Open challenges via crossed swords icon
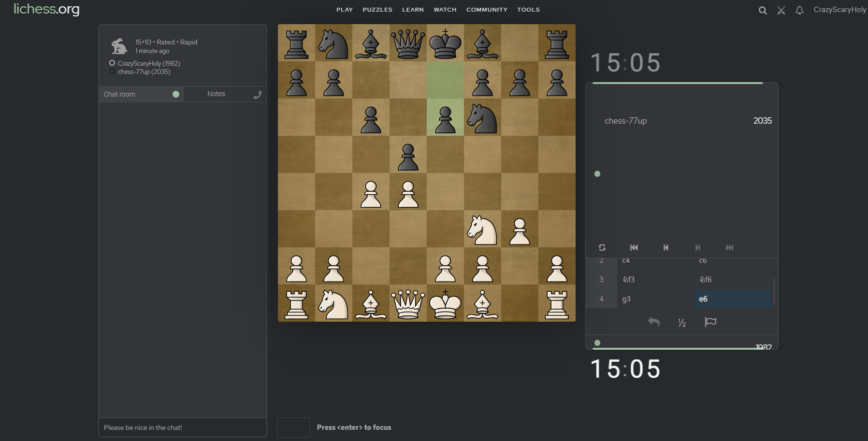The height and width of the screenshot is (441, 868). tap(781, 10)
